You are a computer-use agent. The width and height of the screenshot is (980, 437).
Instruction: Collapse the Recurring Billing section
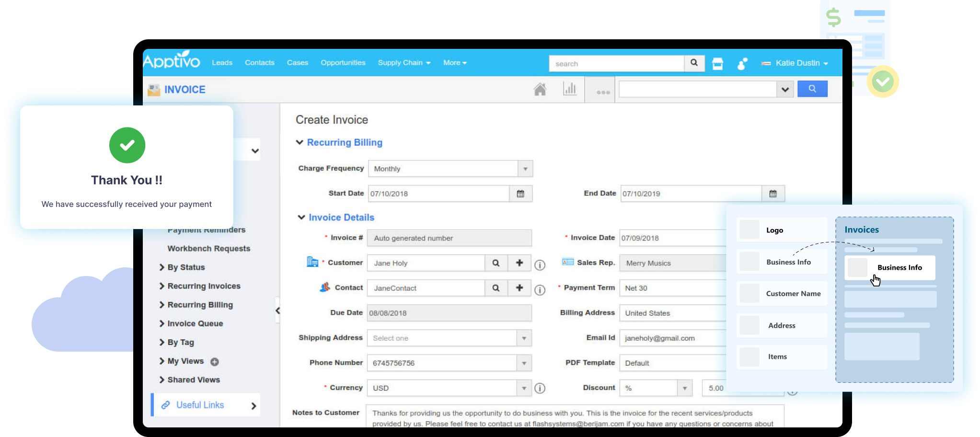(x=300, y=142)
